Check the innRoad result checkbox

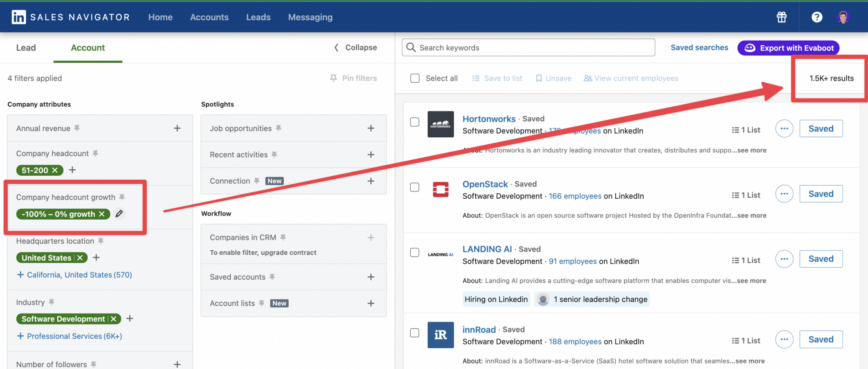click(415, 333)
